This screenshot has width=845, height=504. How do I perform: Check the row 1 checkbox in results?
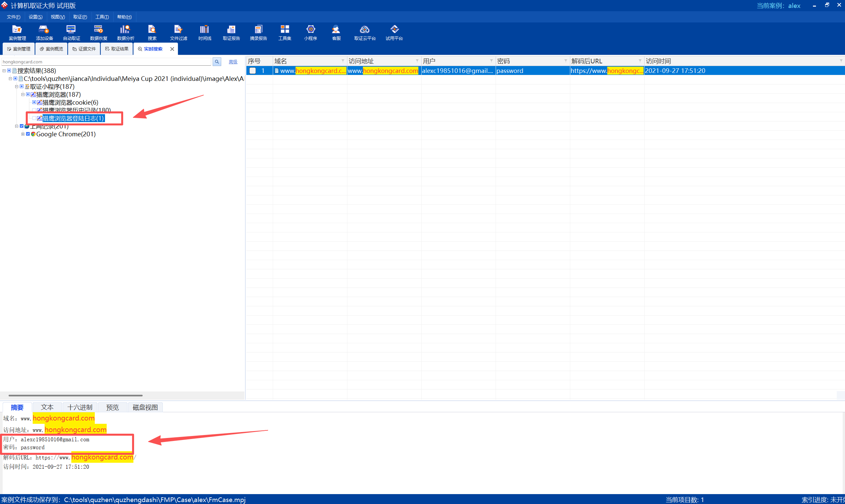(253, 71)
